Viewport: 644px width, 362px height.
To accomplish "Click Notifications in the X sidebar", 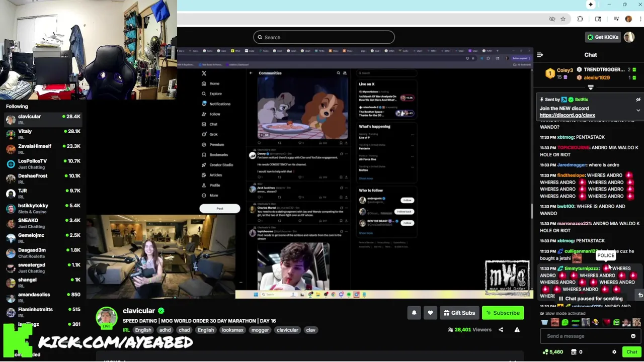I will pyautogui.click(x=216, y=104).
